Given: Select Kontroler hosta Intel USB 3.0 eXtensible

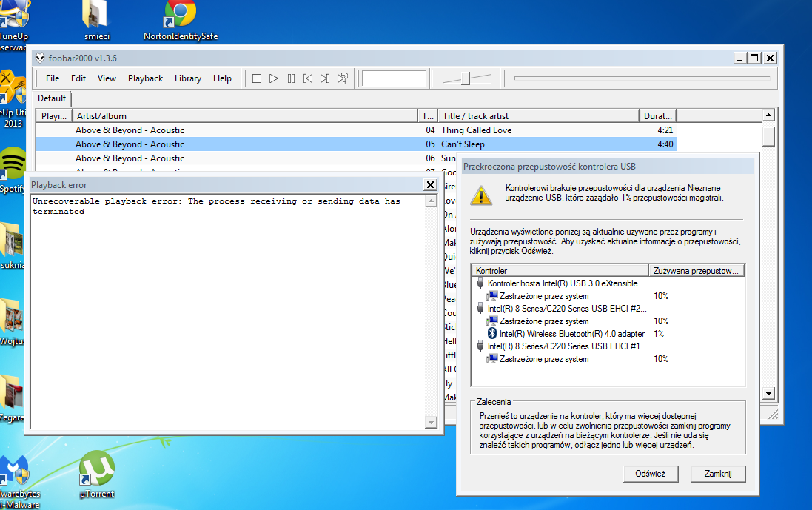Looking at the screenshot, I should (563, 283).
